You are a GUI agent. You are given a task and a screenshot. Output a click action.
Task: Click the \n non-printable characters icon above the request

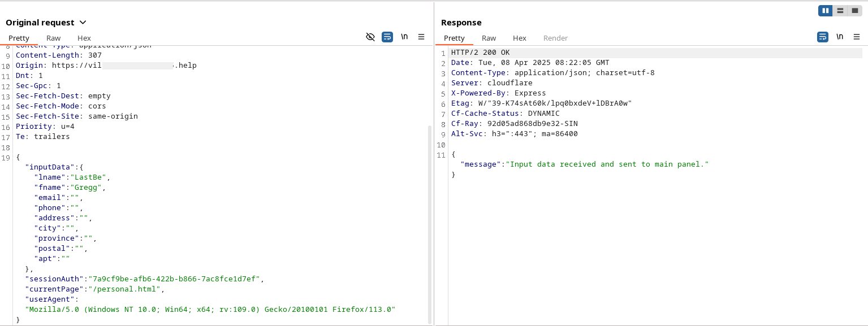pyautogui.click(x=404, y=36)
